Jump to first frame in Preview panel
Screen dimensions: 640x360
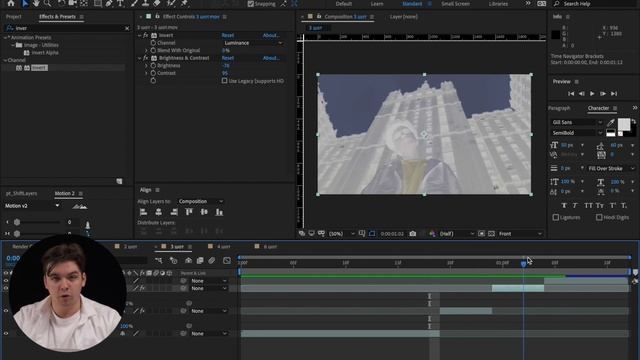point(571,93)
